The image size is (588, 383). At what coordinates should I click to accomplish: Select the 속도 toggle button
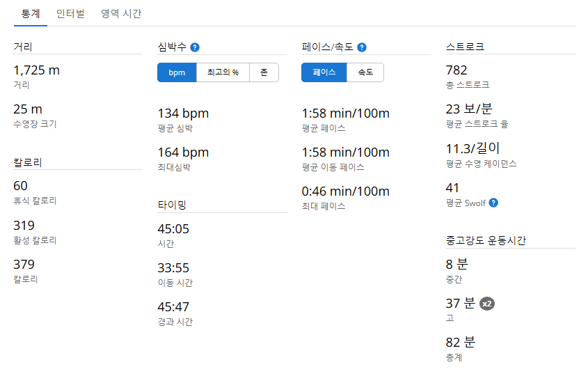click(x=365, y=72)
